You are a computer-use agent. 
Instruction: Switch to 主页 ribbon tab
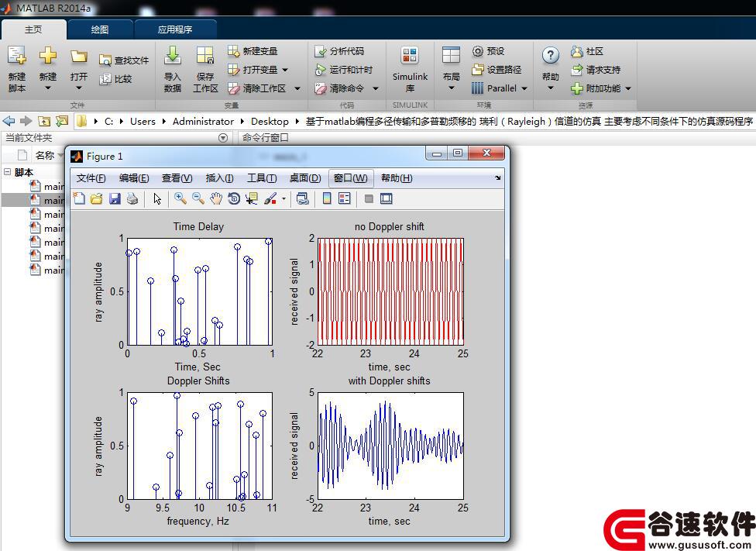click(x=33, y=29)
